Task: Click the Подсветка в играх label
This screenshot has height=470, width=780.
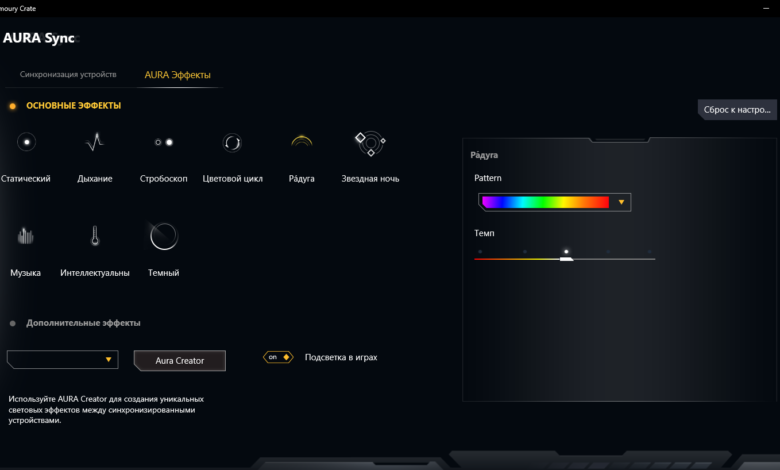Action: pyautogui.click(x=341, y=357)
